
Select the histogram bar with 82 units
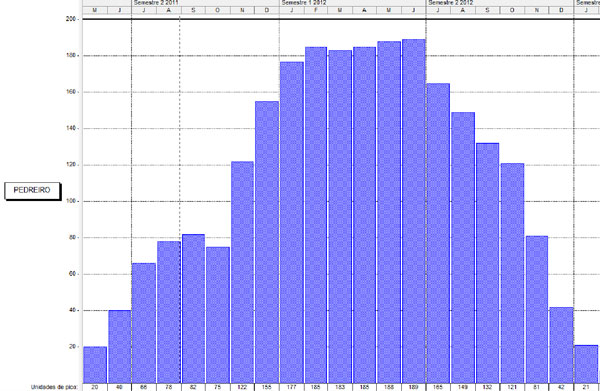point(193,308)
